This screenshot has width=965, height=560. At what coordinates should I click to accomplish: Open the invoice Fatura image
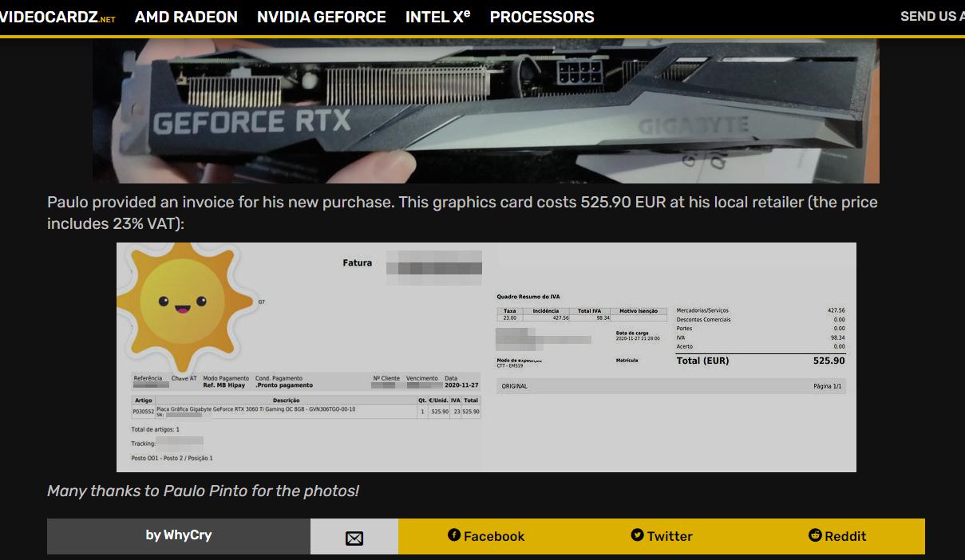point(486,357)
